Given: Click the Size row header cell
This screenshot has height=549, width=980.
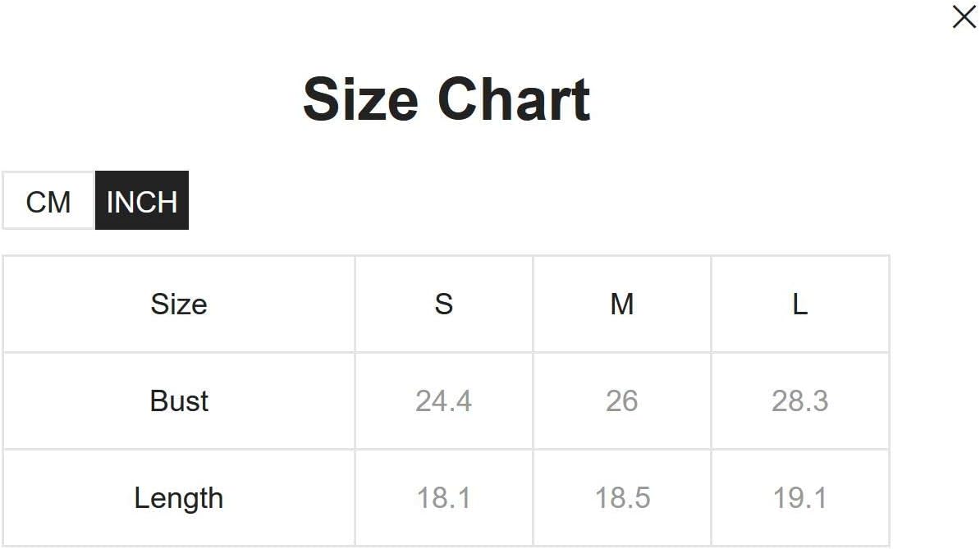Looking at the screenshot, I should [179, 304].
